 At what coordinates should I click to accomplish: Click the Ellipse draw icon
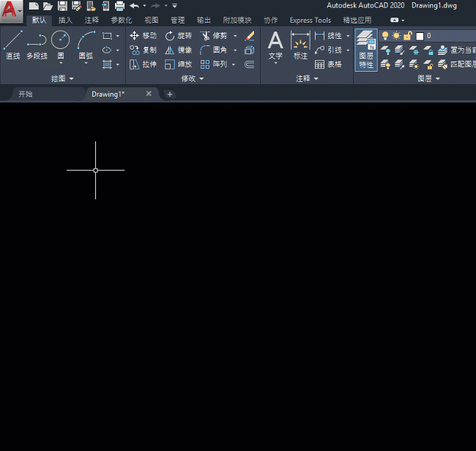107,50
